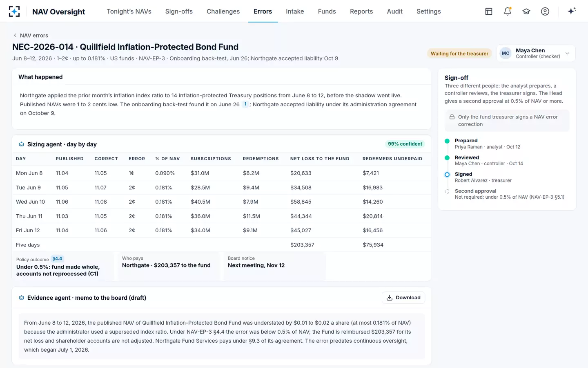Click the Signed step open circle
588x368 pixels.
click(x=447, y=175)
